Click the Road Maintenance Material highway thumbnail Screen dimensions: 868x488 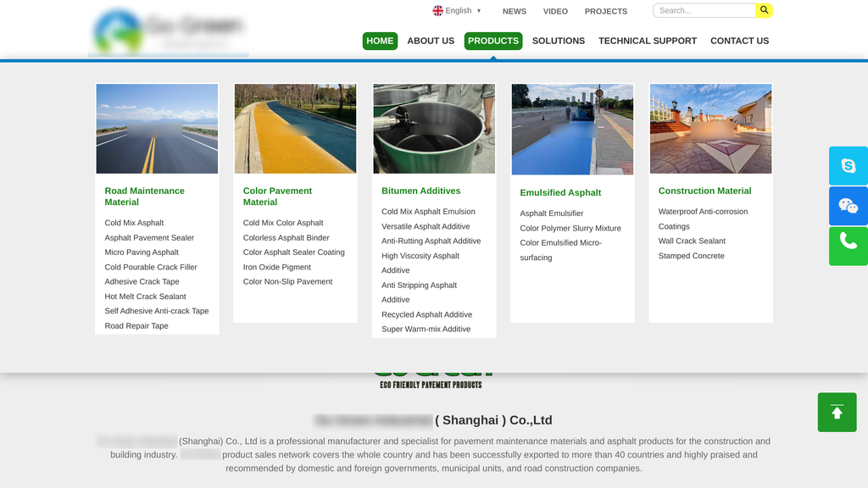[157, 129]
